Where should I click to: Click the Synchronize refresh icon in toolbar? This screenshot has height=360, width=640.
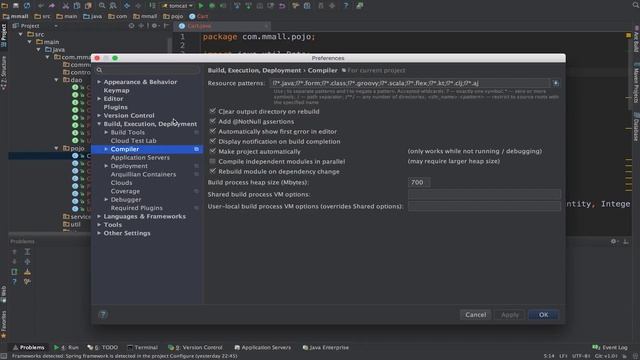tap(27, 6)
